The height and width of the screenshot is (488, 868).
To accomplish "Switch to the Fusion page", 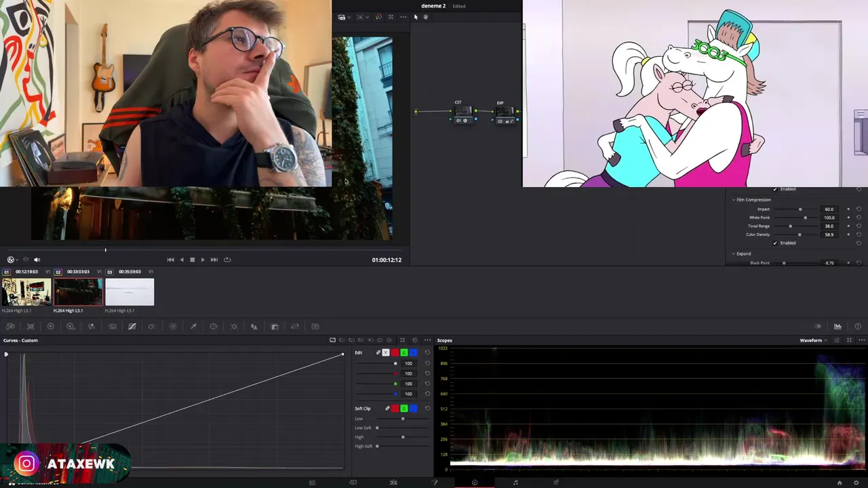I will pyautogui.click(x=435, y=483).
